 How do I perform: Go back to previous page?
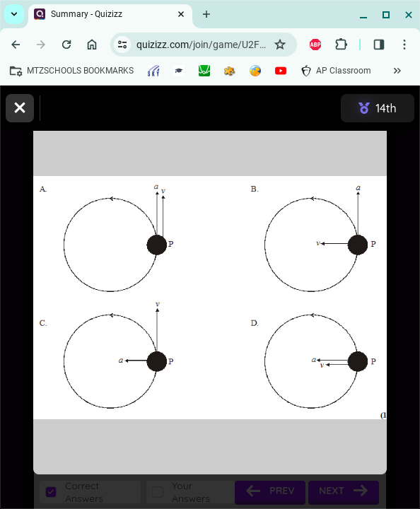[16, 45]
